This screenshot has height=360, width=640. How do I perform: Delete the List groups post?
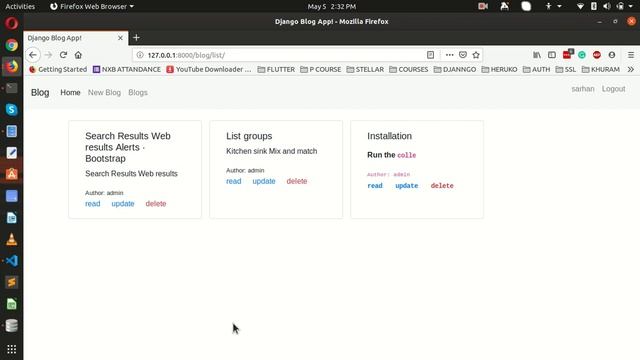click(x=297, y=181)
